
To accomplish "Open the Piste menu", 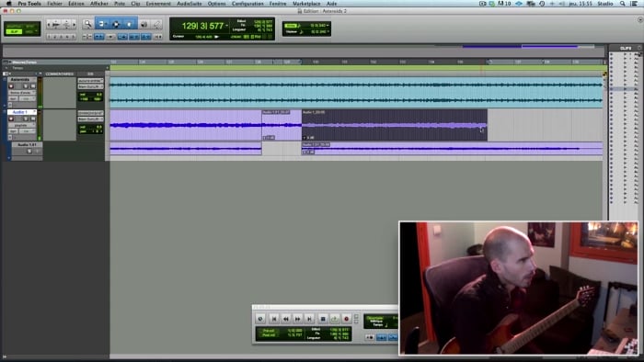I will [120, 4].
